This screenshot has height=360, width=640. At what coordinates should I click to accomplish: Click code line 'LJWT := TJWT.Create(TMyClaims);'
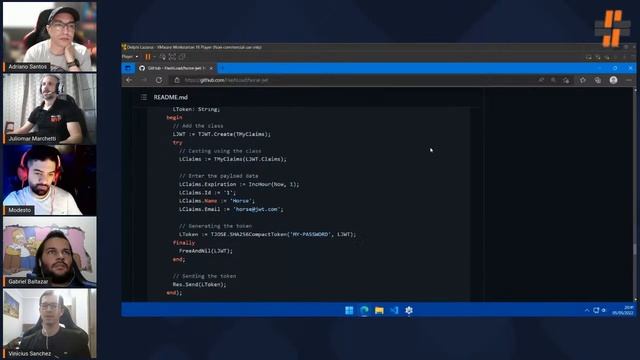[x=222, y=134]
